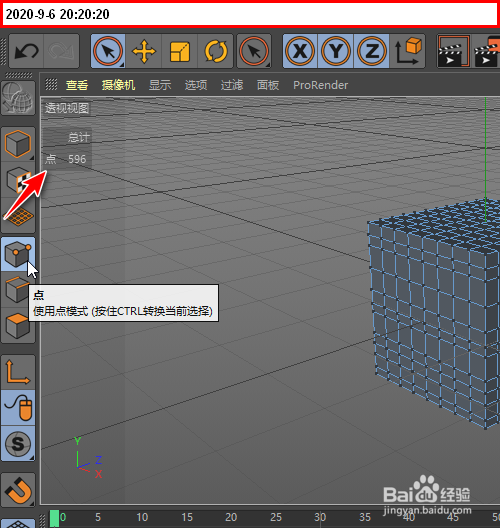
Task: Activate the Live Selection arrow tool
Action: 108,52
